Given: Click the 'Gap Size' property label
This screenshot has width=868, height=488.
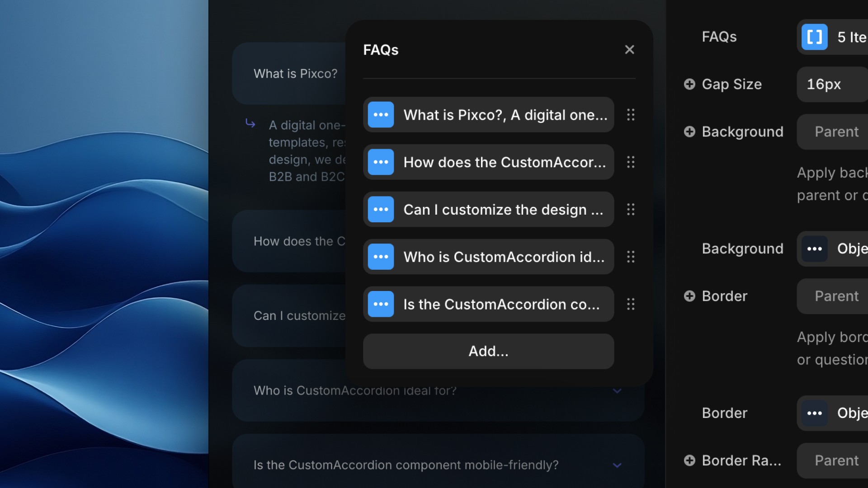Looking at the screenshot, I should (x=731, y=84).
